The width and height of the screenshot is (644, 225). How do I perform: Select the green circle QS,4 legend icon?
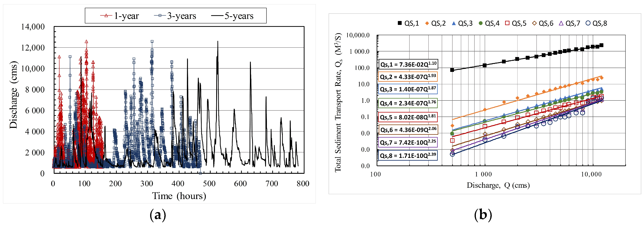point(480,23)
